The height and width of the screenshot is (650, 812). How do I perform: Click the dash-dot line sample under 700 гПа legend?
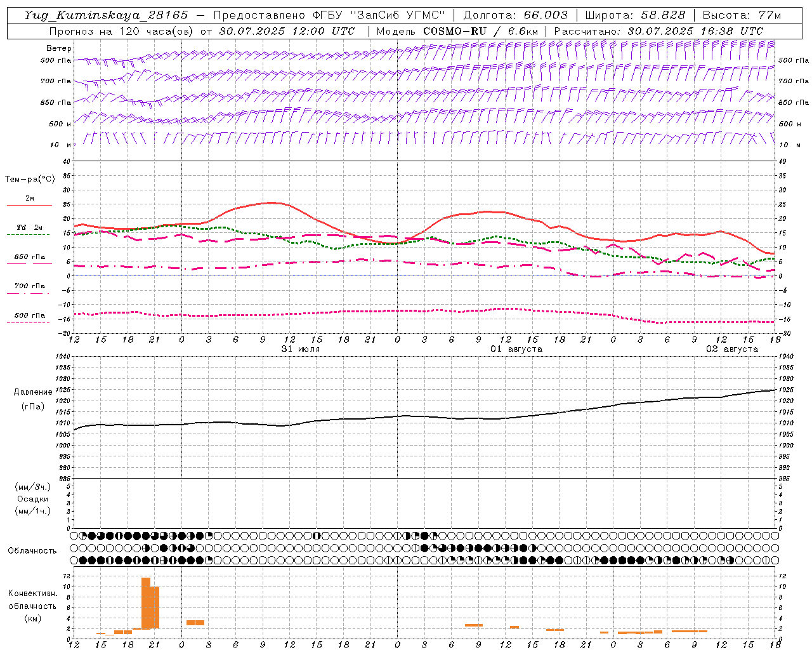(28, 293)
